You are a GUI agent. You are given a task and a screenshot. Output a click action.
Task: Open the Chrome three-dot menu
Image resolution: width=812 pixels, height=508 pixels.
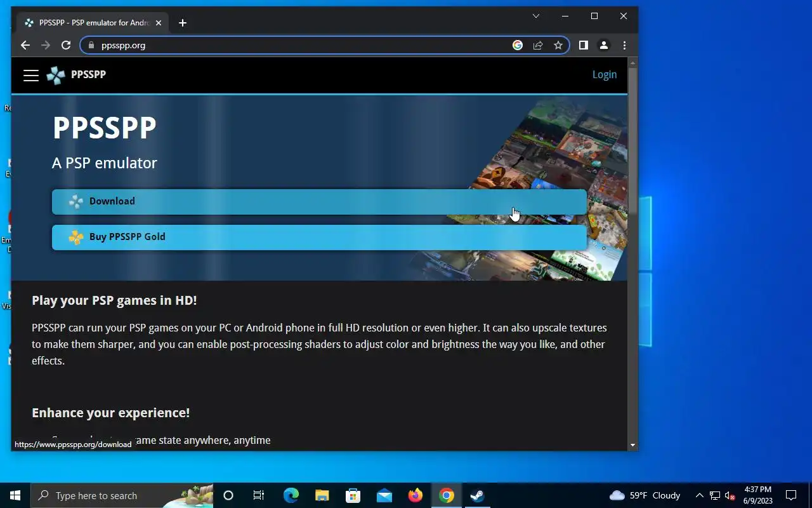pyautogui.click(x=624, y=45)
